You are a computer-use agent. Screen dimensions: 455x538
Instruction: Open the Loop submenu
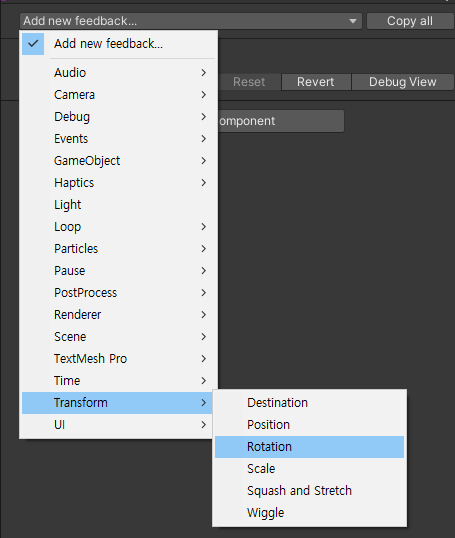tap(118, 226)
